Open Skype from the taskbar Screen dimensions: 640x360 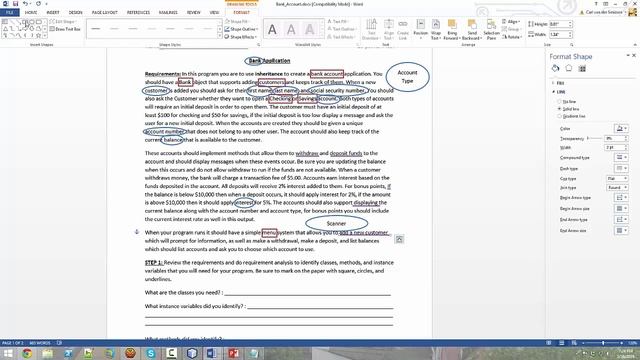pos(151,353)
